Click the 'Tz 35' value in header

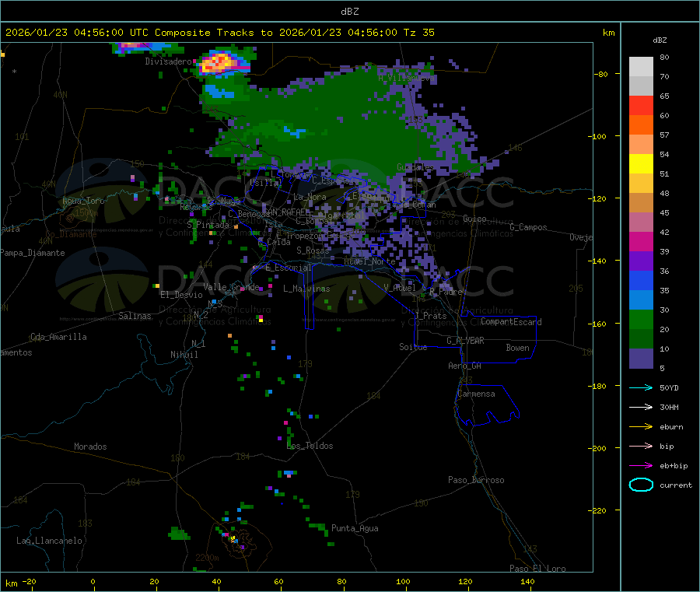point(418,33)
